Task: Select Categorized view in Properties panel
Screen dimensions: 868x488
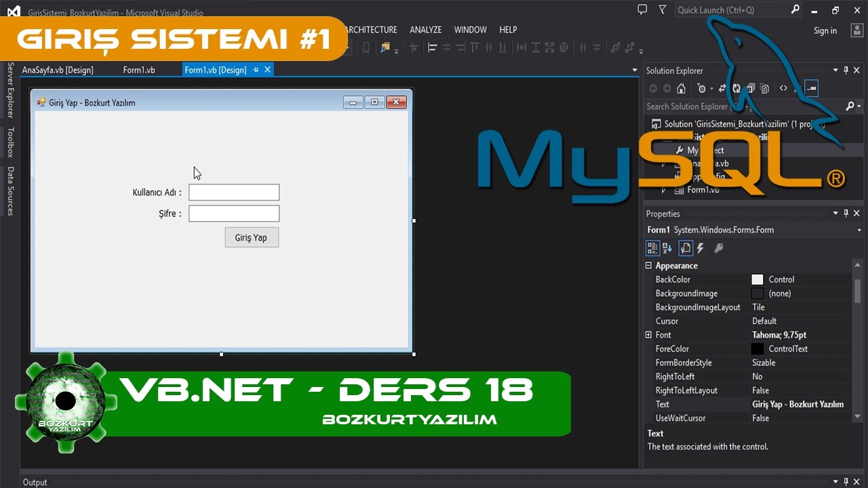Action: click(x=652, y=248)
